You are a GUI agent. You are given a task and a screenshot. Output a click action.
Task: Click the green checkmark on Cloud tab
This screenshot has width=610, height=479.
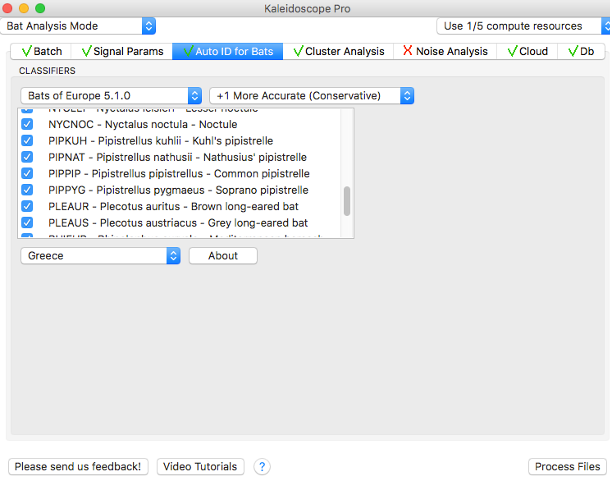tap(512, 51)
